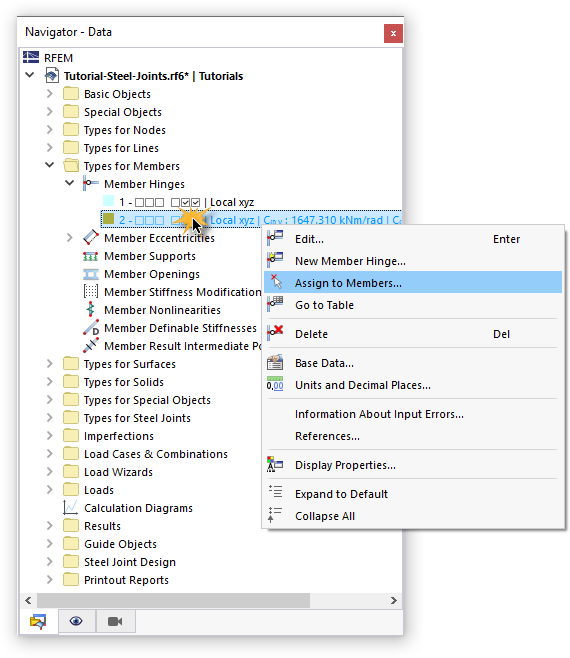Viewport: 570px width, 658px height.
Task: Close the Navigator - Data panel
Action: pos(393,33)
